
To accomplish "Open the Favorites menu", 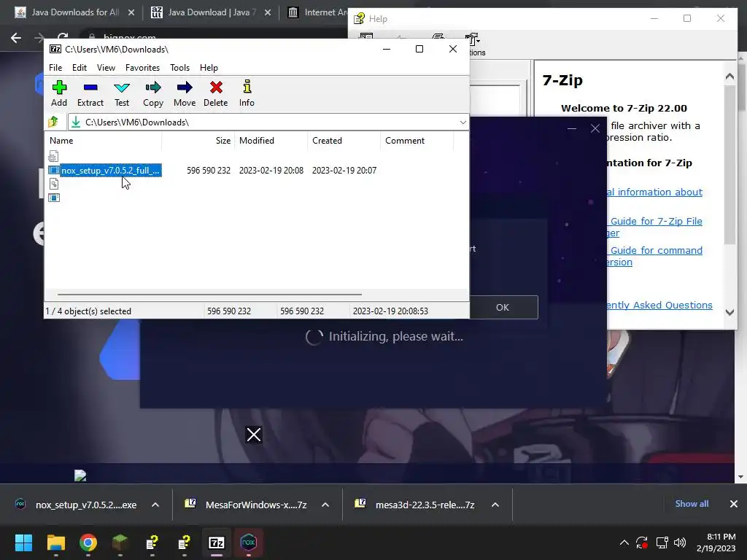I will point(142,68).
